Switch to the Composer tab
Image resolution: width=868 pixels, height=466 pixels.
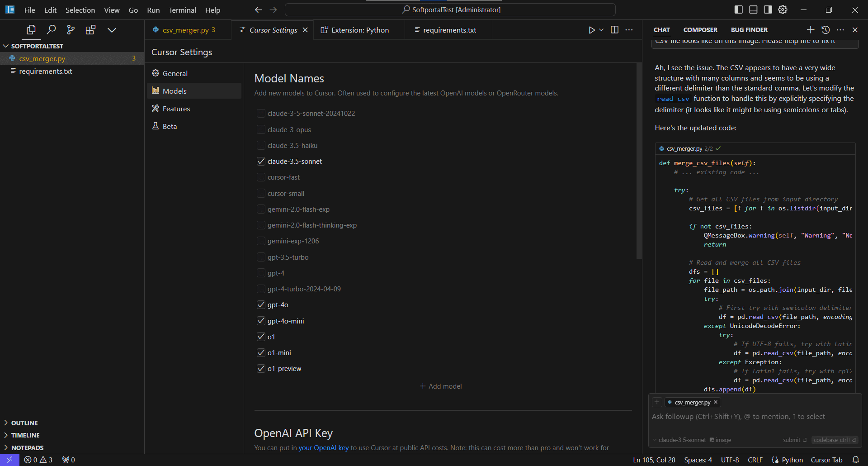click(x=700, y=30)
